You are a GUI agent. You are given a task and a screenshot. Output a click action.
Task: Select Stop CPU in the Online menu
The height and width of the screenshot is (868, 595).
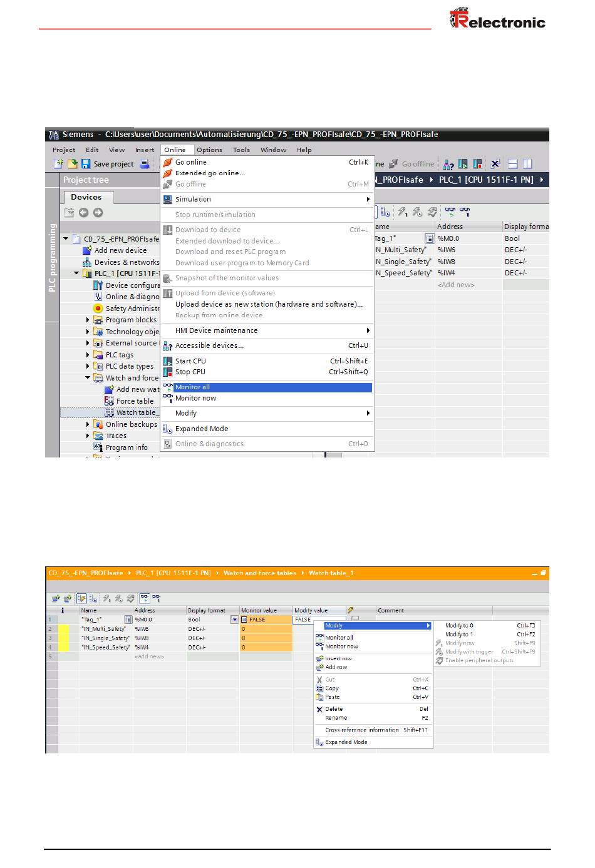click(x=267, y=372)
